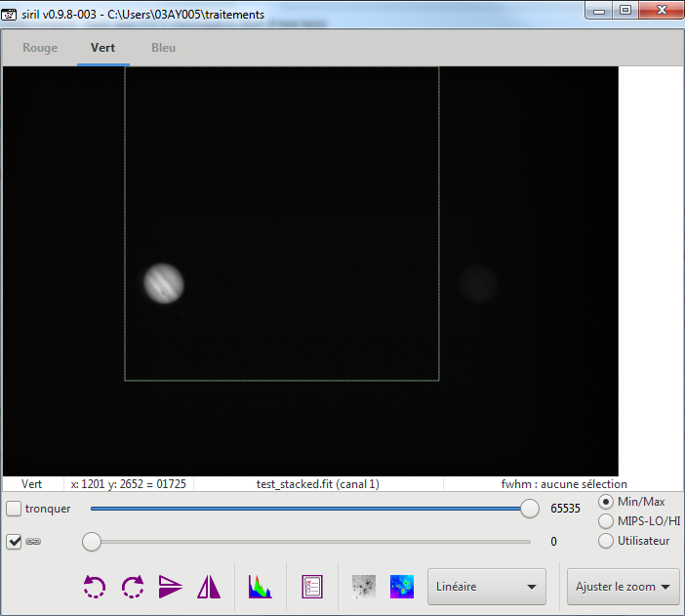Switch to the Rouge channel tab

point(40,48)
